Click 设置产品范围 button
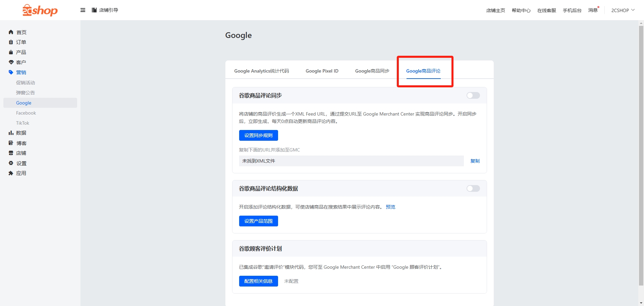The width and height of the screenshot is (644, 306). (259, 221)
